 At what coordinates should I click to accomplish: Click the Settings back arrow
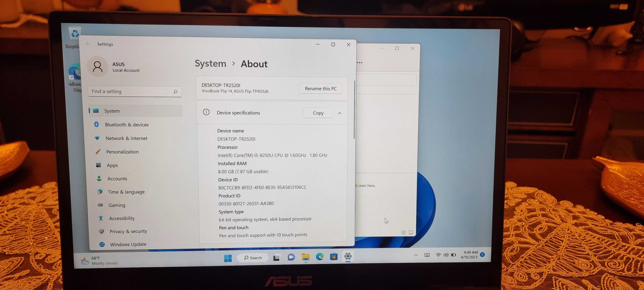point(88,44)
